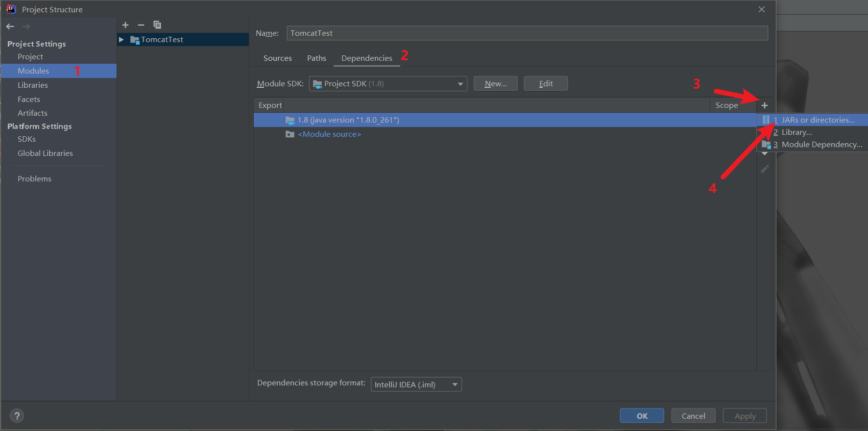Select the TomcatTest module
Screen dimensions: 868x431
coord(183,40)
